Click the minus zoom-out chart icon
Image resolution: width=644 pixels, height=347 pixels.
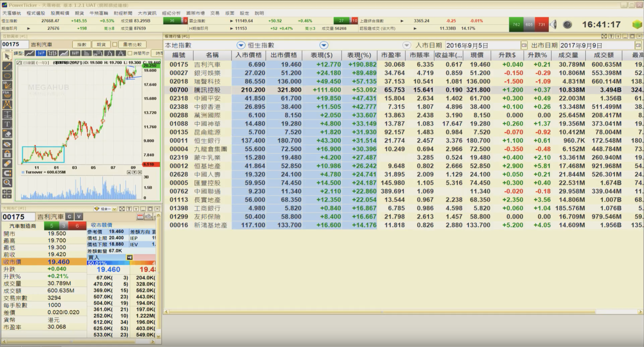[x=9, y=192]
